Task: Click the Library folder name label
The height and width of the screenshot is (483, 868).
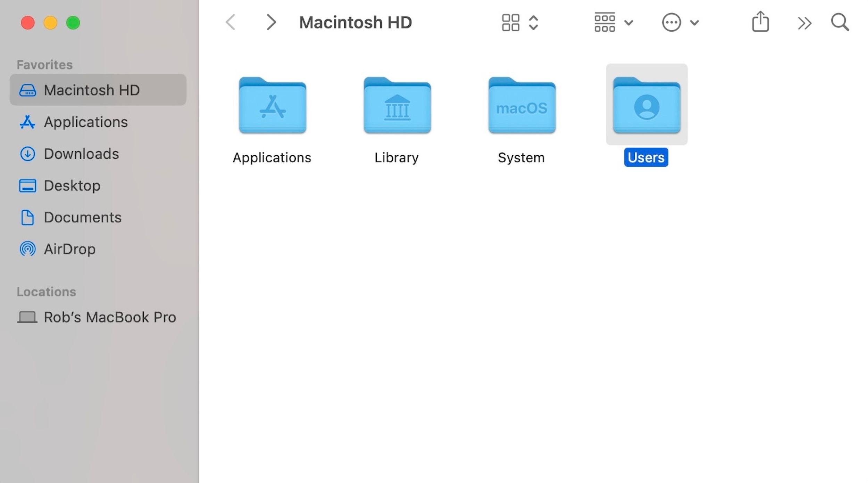Action: (397, 158)
